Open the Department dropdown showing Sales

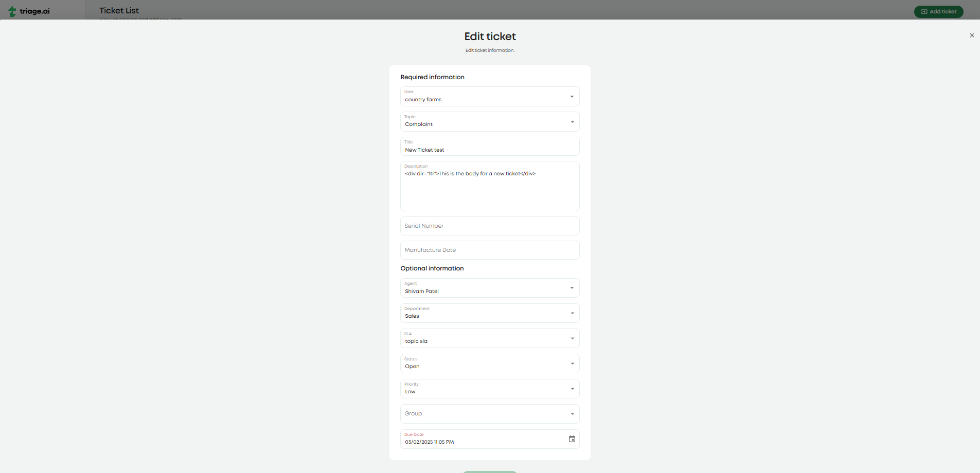click(x=571, y=313)
